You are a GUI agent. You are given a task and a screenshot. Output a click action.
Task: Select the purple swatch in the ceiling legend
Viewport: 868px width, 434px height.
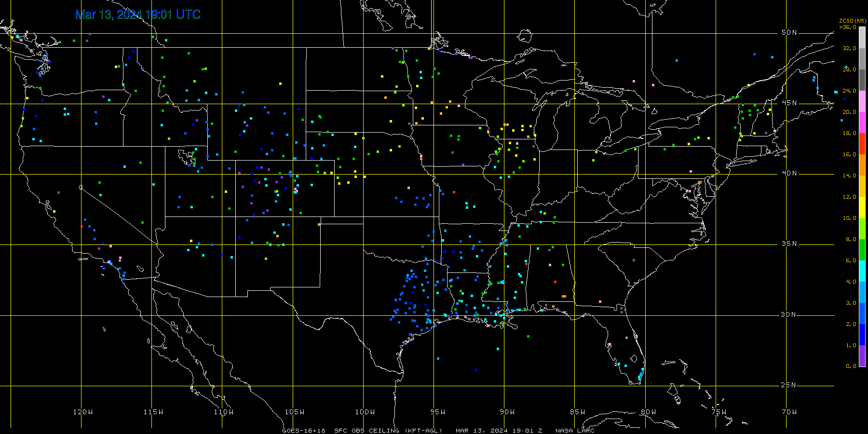(x=862, y=356)
